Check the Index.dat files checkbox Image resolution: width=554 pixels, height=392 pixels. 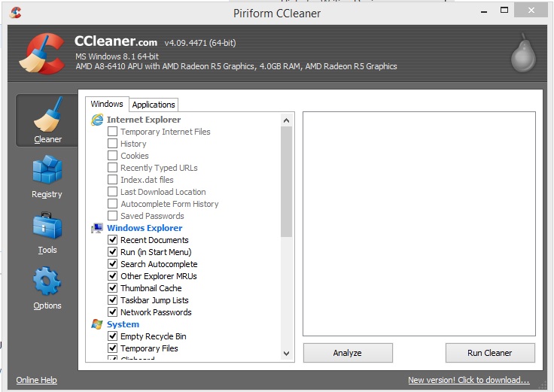(x=112, y=179)
